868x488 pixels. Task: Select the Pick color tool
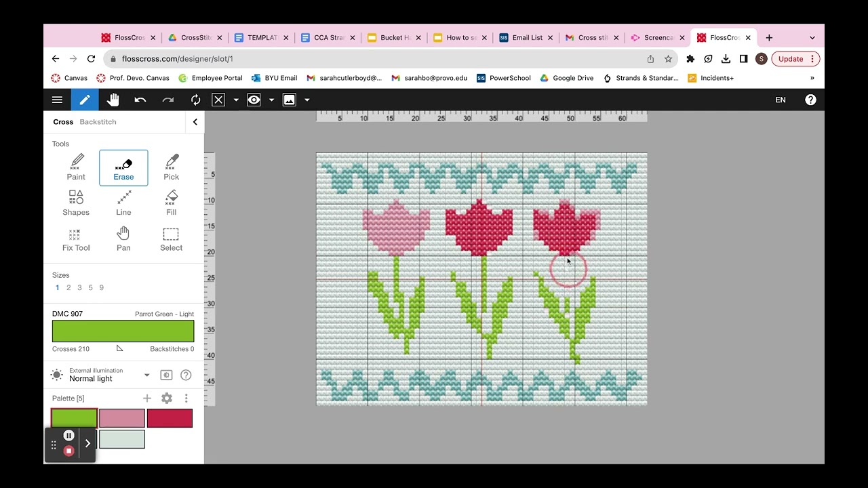point(172,167)
